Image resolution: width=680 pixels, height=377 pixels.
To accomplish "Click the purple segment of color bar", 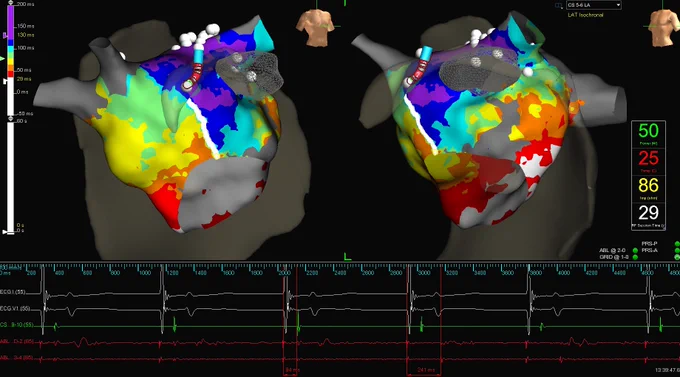I will [x=11, y=22].
